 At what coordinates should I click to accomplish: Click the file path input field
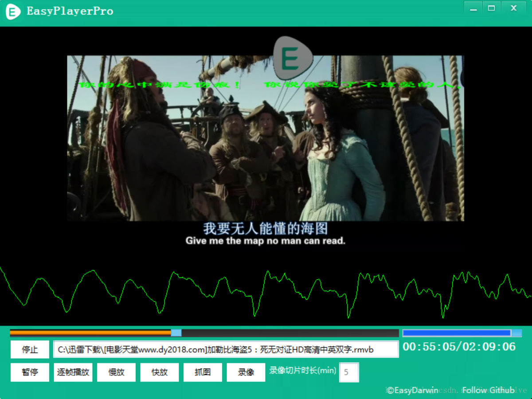[x=226, y=349]
